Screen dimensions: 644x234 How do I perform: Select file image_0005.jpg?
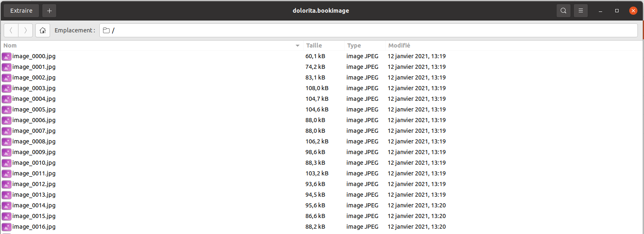tap(34, 109)
